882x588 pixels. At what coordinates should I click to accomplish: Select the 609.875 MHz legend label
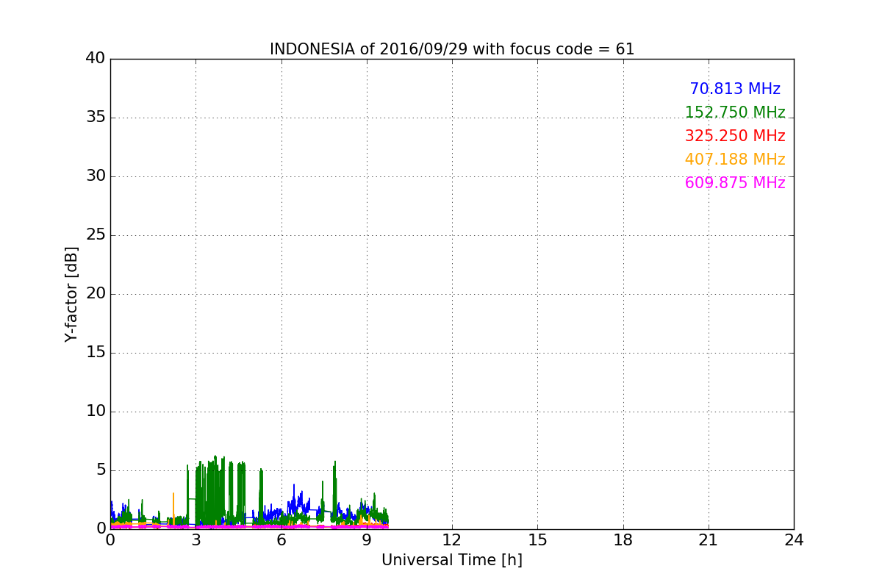coord(735,183)
